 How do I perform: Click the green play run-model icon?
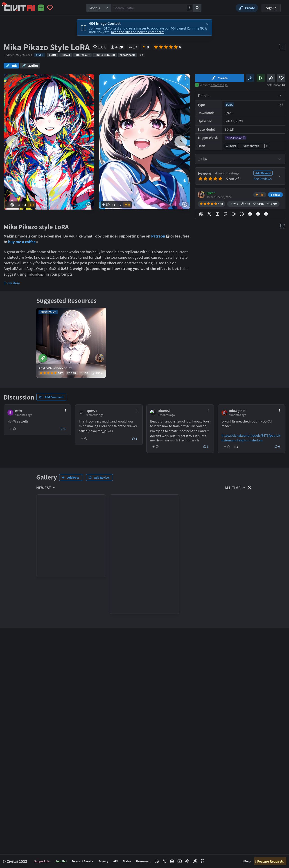pos(261,78)
